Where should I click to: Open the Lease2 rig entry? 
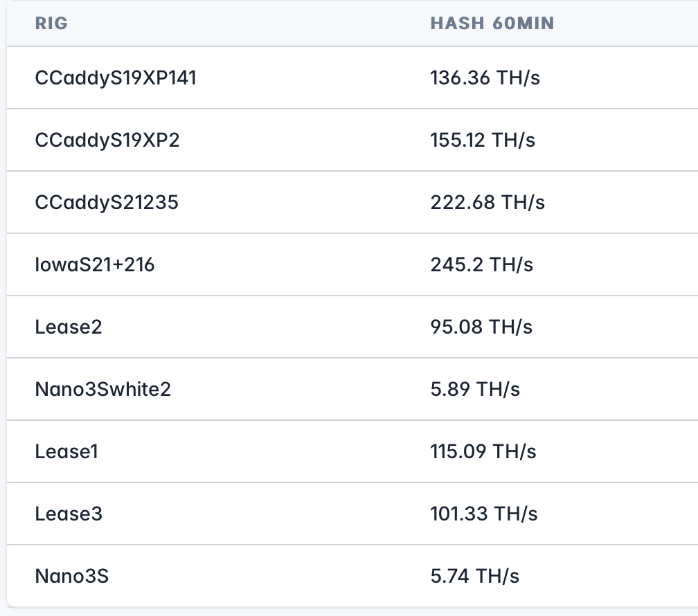[x=69, y=327]
